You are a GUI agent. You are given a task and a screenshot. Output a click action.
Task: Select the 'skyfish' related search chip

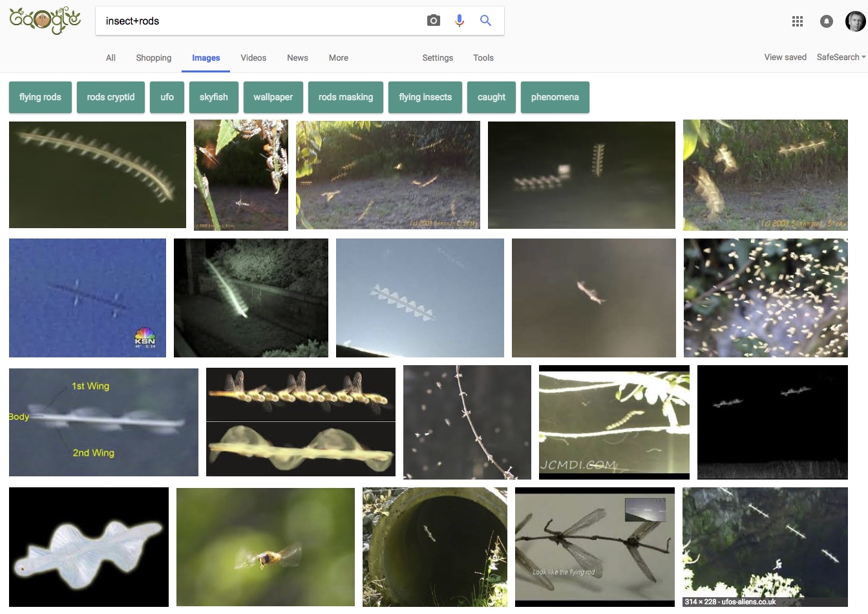(214, 97)
